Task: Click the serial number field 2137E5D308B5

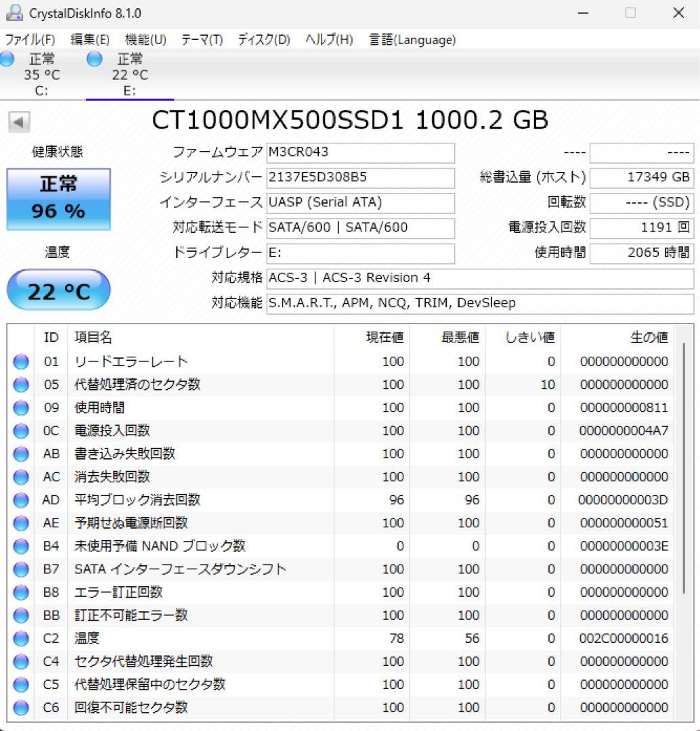Action: tap(360, 178)
